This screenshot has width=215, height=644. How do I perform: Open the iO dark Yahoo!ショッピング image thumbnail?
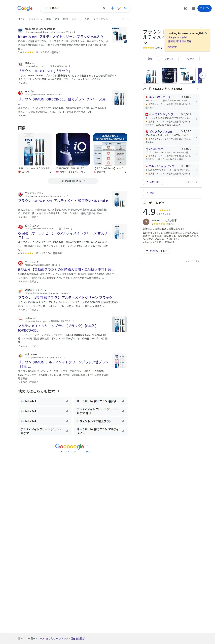click(73, 149)
